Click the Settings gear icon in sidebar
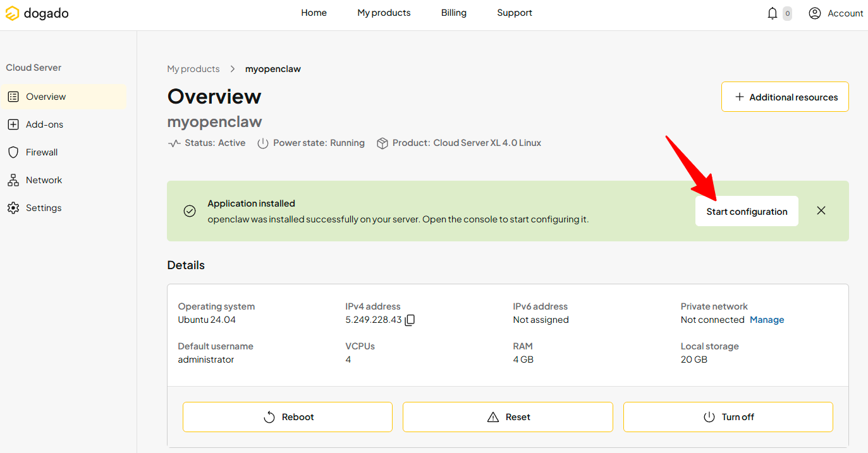This screenshot has width=868, height=453. tap(13, 208)
